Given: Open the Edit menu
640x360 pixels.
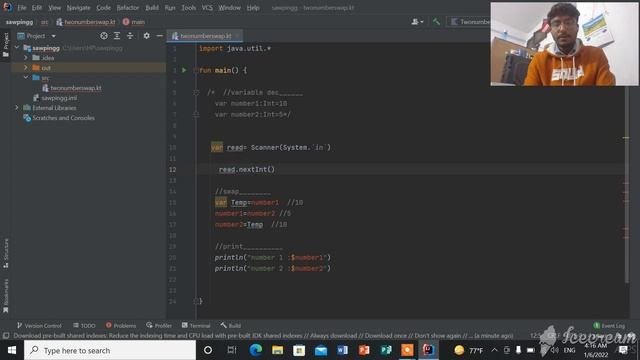Looking at the screenshot, I should tap(37, 8).
